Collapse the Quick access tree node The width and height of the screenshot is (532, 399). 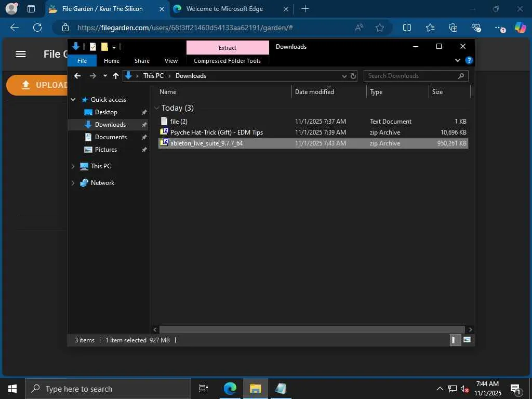pyautogui.click(x=73, y=100)
